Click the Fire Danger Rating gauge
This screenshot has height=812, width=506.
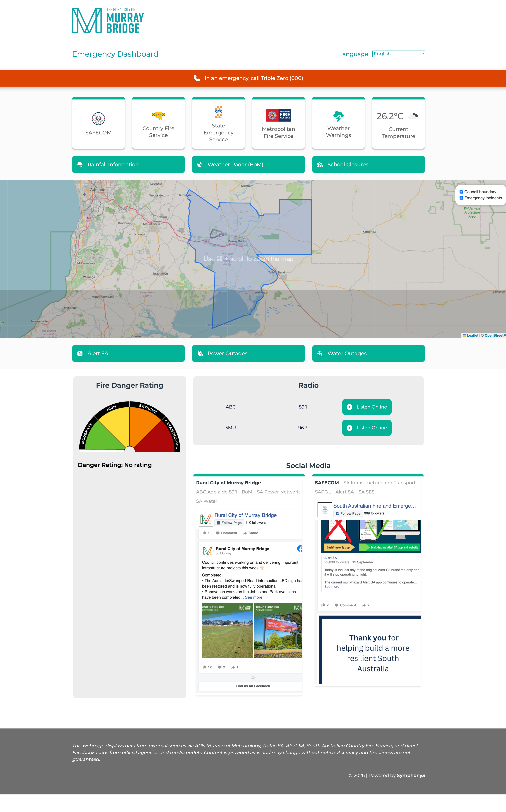pyautogui.click(x=129, y=427)
